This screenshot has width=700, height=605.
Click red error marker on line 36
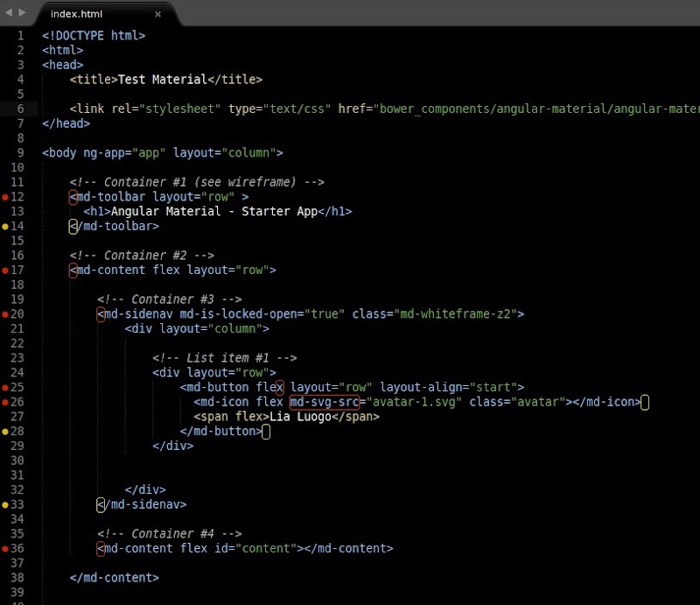5,549
